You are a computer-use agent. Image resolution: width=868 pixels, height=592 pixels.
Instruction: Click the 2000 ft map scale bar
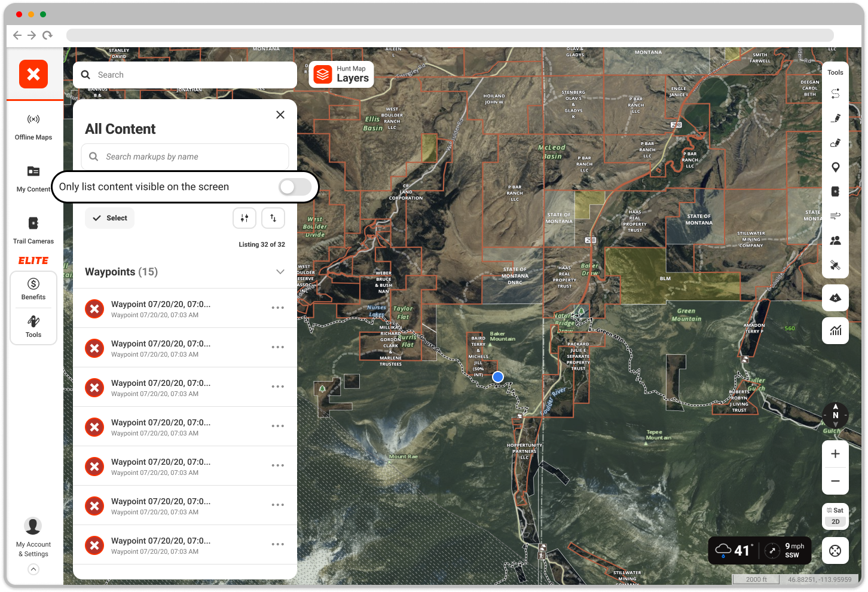coord(756,579)
